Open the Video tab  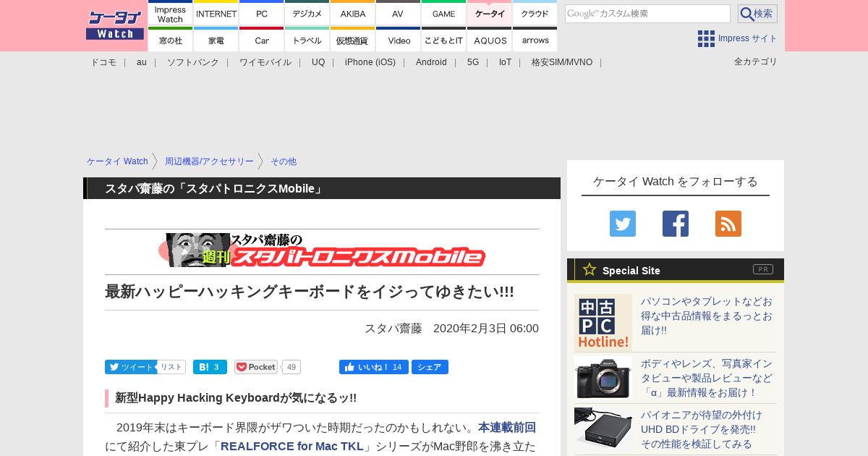(x=398, y=39)
